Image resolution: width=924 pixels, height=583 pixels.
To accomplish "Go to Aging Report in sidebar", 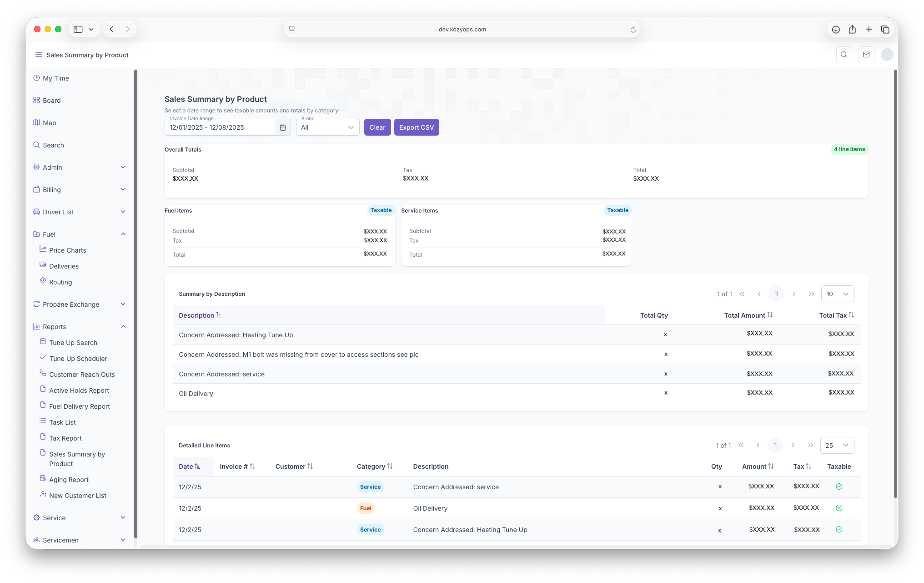I will 69,480.
